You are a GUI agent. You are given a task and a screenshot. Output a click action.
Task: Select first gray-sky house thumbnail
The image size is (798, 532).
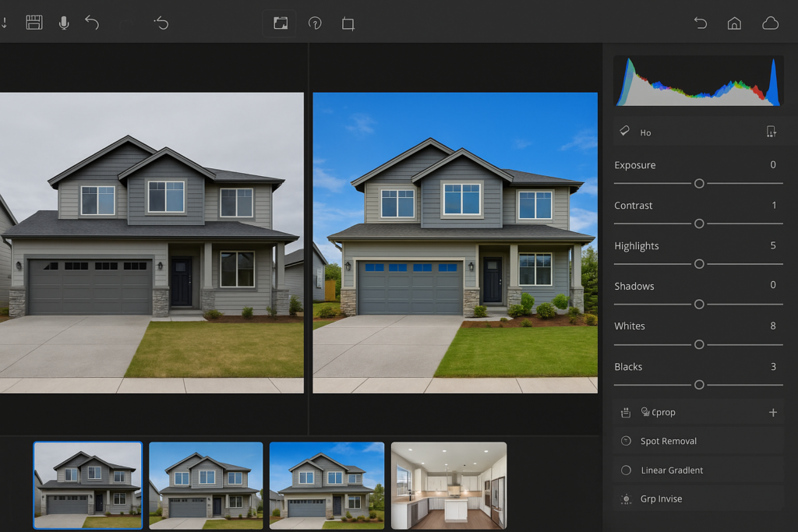[x=88, y=484]
